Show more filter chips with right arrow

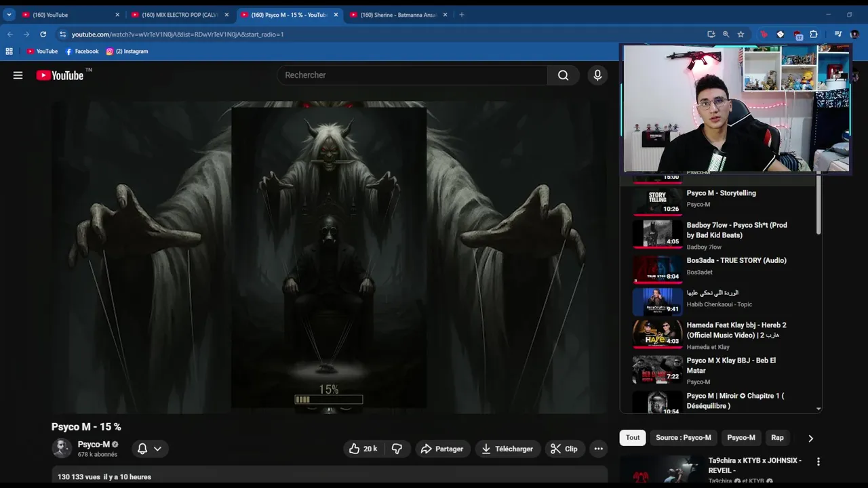tap(810, 438)
